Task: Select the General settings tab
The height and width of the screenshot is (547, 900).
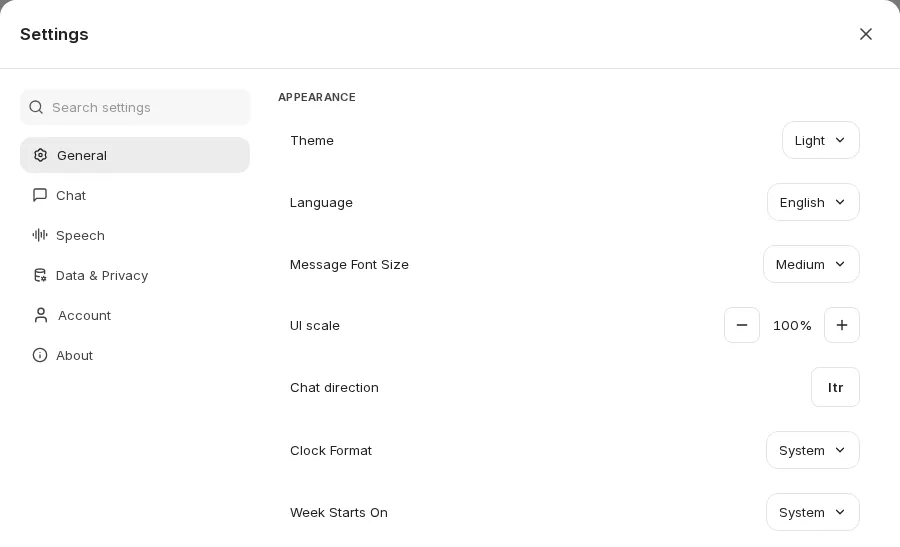Action: pyautogui.click(x=135, y=155)
